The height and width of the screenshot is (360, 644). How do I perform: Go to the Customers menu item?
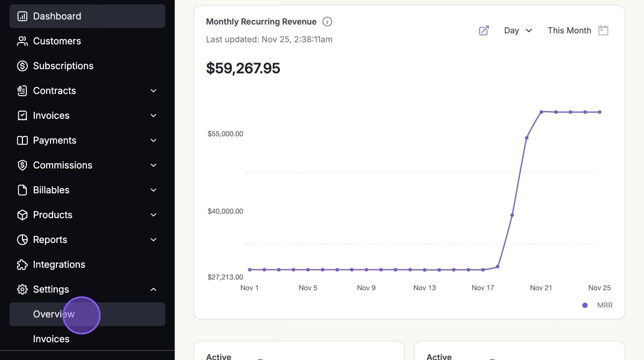tap(57, 41)
